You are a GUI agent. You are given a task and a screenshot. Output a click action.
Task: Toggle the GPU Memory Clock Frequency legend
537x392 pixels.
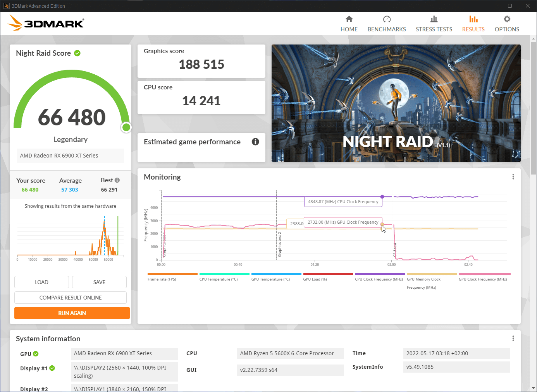coord(432,281)
